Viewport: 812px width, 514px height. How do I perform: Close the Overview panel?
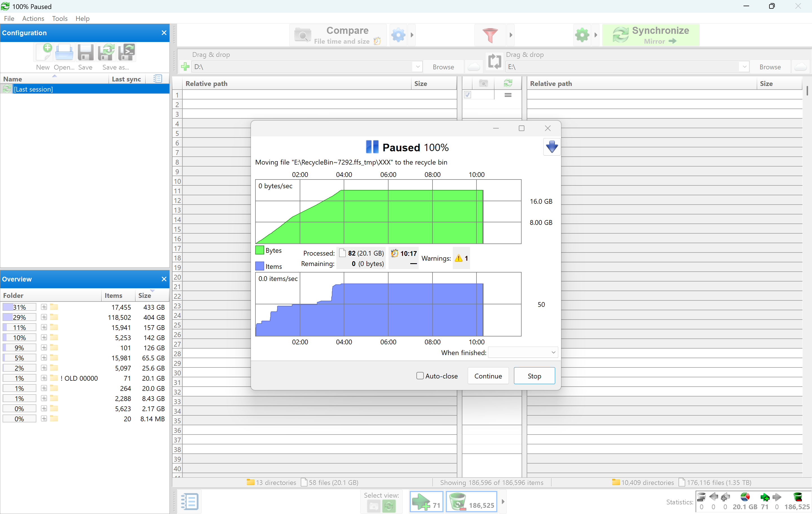[164, 279]
